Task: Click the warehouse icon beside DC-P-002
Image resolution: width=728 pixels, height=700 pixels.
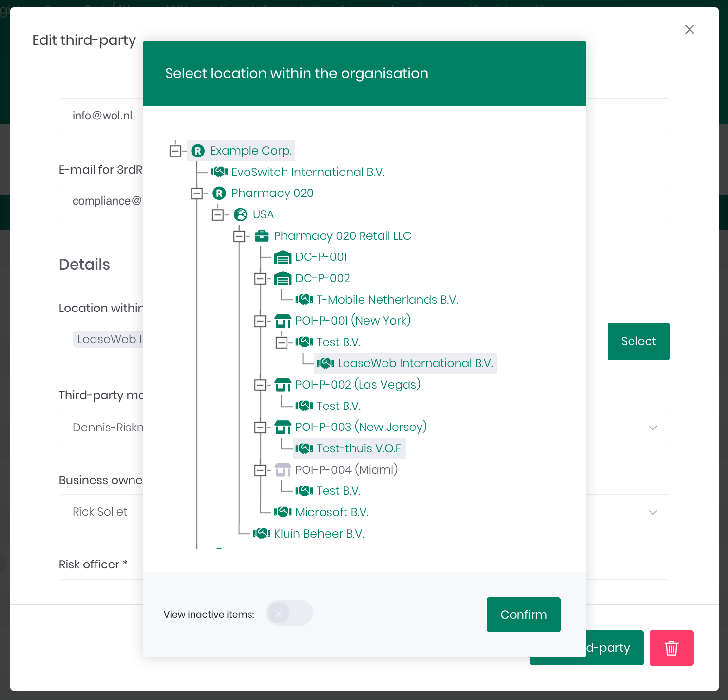Action: pos(283,278)
